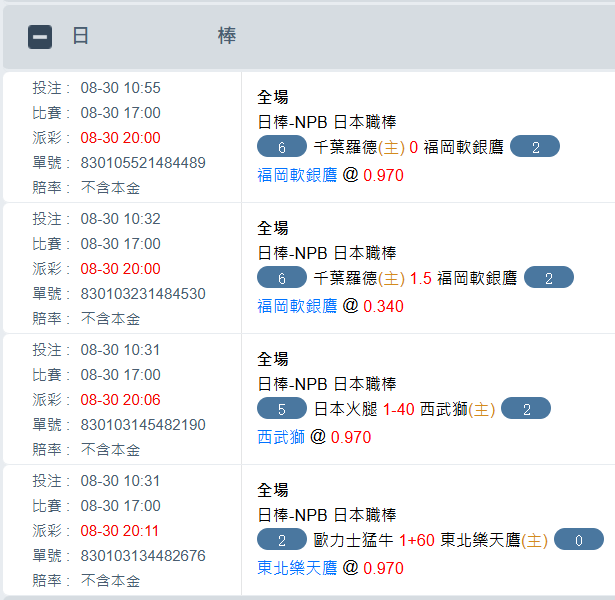The image size is (615, 600).
Task: Click 日本火腿 team name
Action: click(x=346, y=409)
